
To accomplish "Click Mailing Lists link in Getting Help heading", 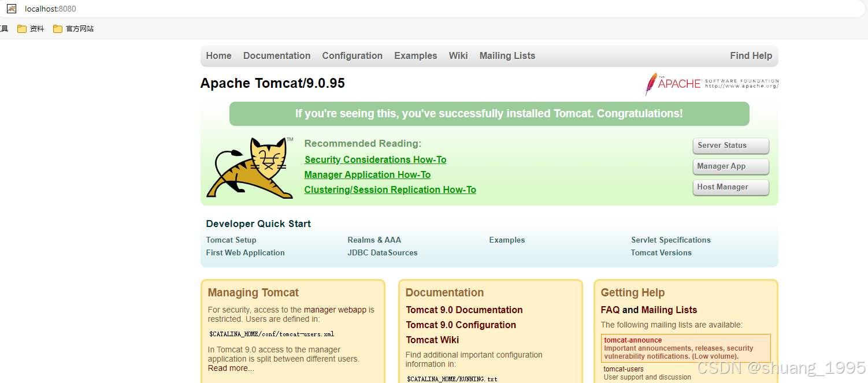I will 669,310.
